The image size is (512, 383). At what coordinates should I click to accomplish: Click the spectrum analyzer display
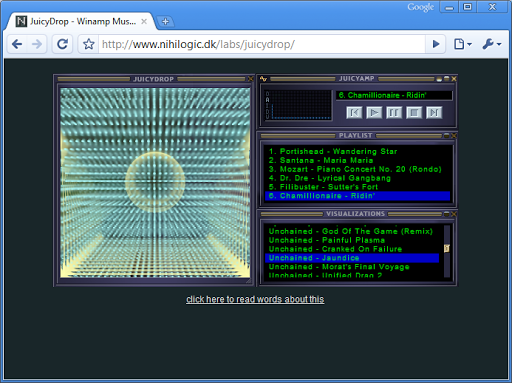pyautogui.click(x=298, y=105)
